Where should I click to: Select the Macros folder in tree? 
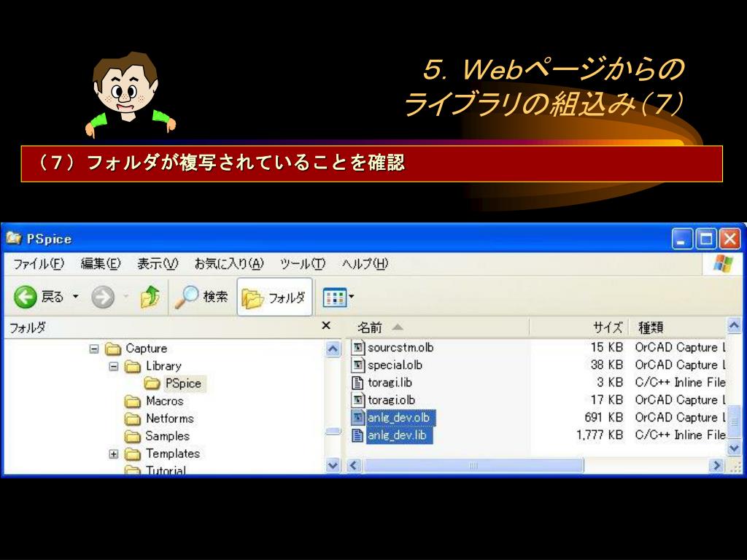pos(165,401)
